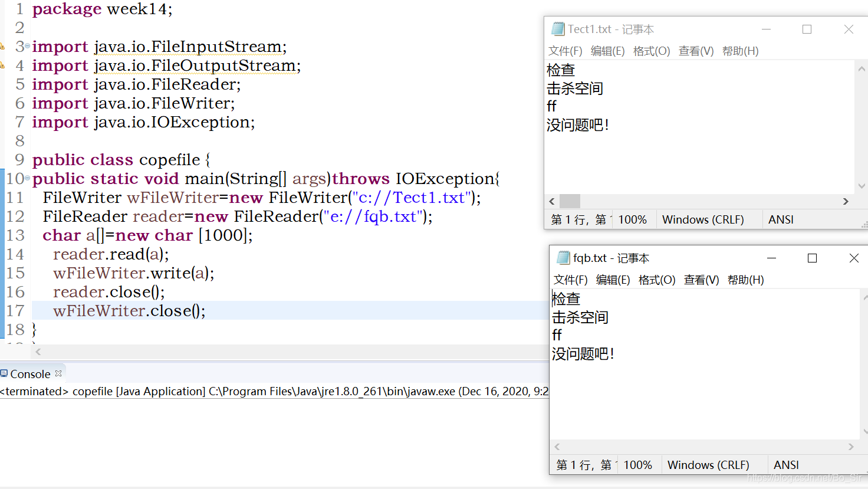Click "java.io.FileWriter" import on line 6
This screenshot has height=489, width=868.
click(162, 103)
